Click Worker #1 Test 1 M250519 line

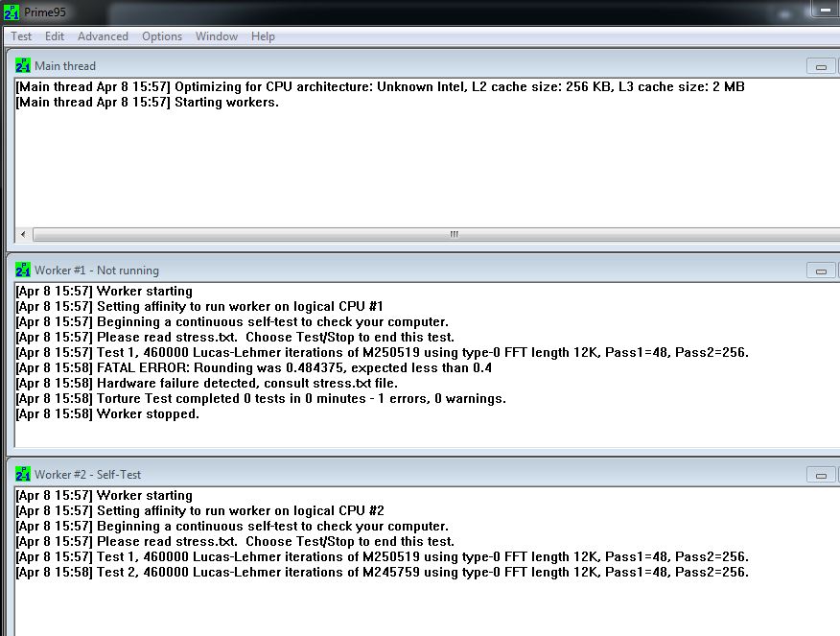click(382, 353)
